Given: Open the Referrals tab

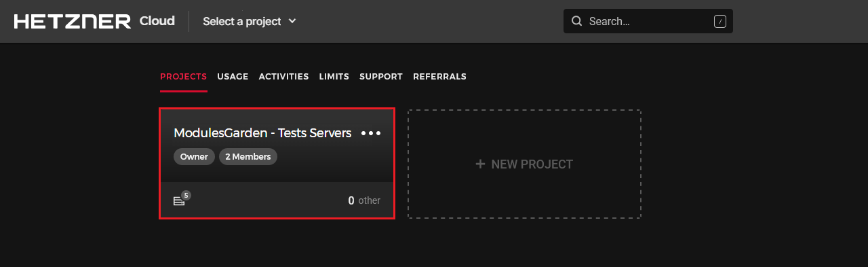Looking at the screenshot, I should [439, 77].
